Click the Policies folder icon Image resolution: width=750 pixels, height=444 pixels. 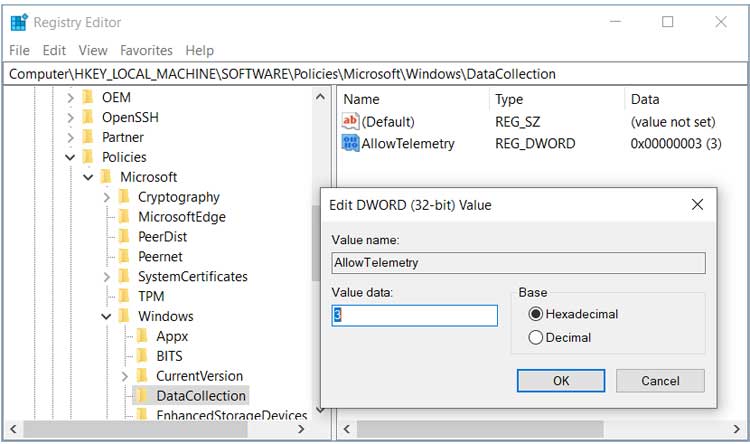pos(88,157)
